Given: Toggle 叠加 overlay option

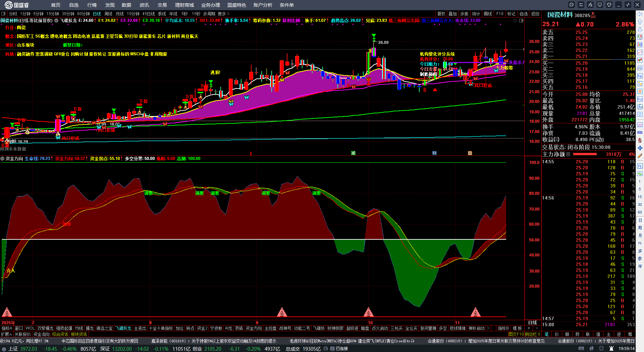Looking at the screenshot, I should coord(453,14).
